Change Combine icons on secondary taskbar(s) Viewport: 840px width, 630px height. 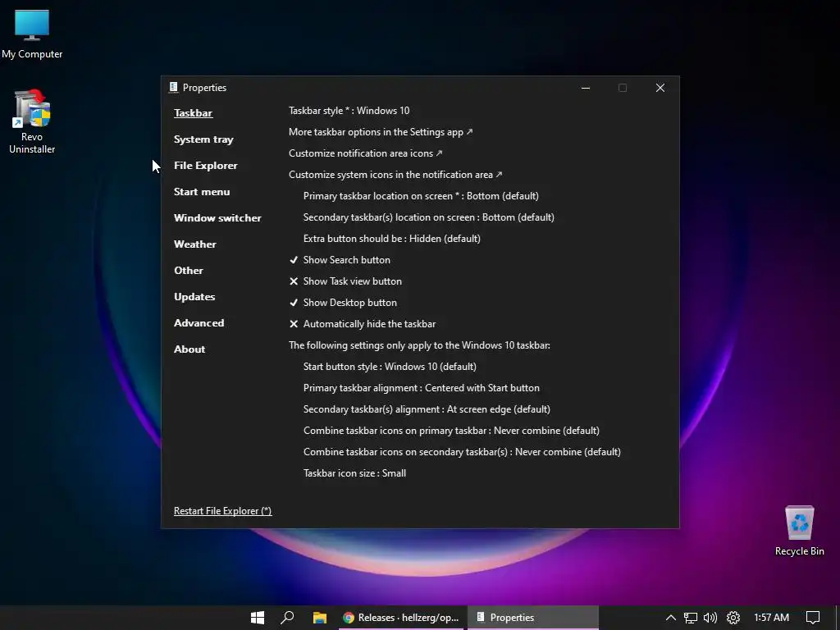pos(462,452)
